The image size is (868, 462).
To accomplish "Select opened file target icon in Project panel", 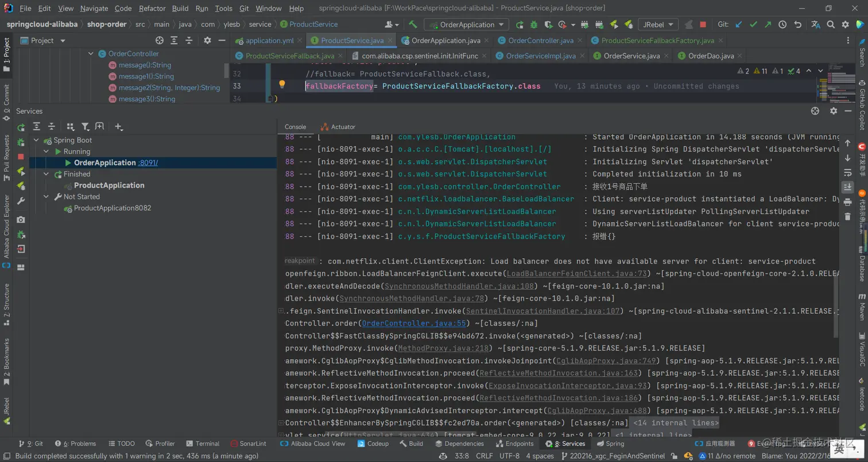I will click(x=160, y=40).
